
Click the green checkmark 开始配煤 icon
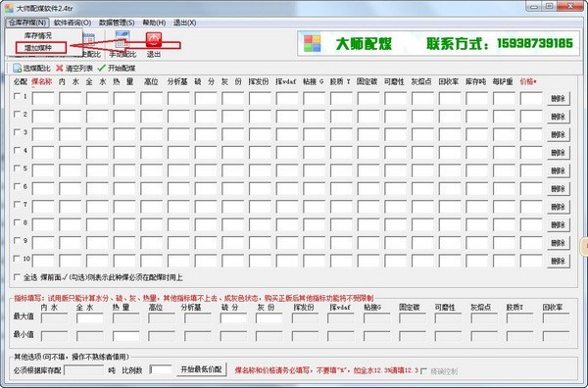pos(101,68)
